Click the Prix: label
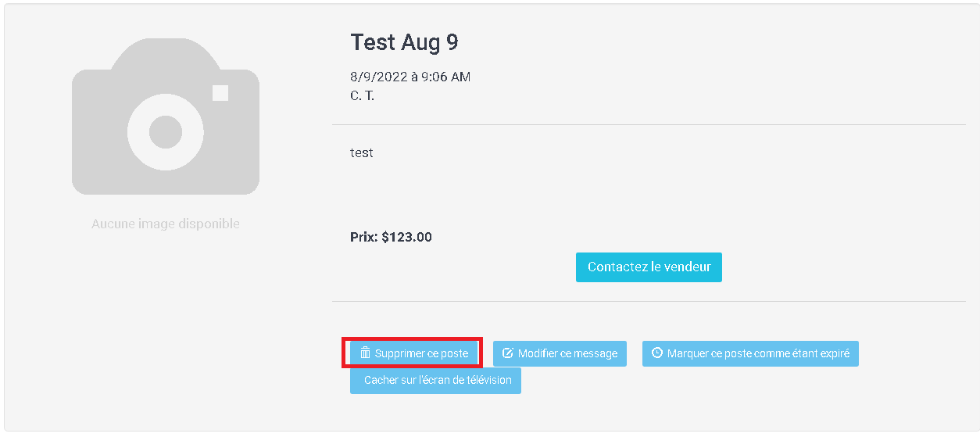This screenshot has height=437, width=980. pyautogui.click(x=364, y=237)
